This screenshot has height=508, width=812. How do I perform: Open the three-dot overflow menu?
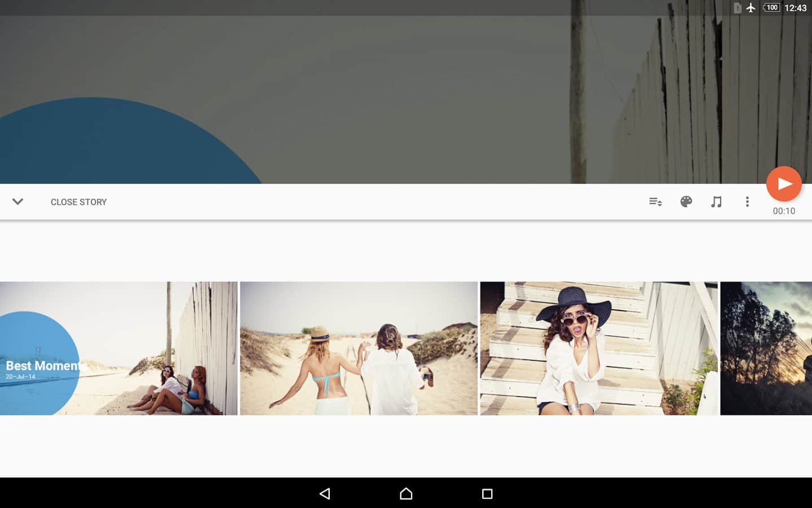(x=747, y=202)
